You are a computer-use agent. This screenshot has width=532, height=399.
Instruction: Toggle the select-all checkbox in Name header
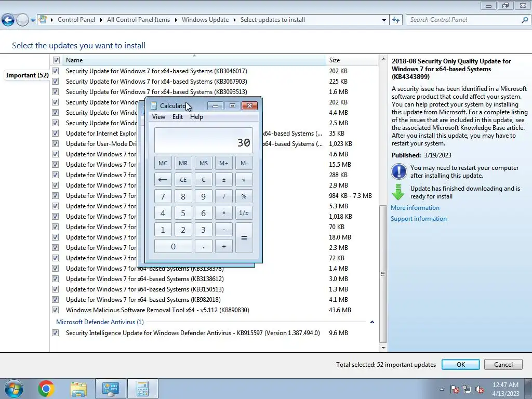tap(56, 60)
